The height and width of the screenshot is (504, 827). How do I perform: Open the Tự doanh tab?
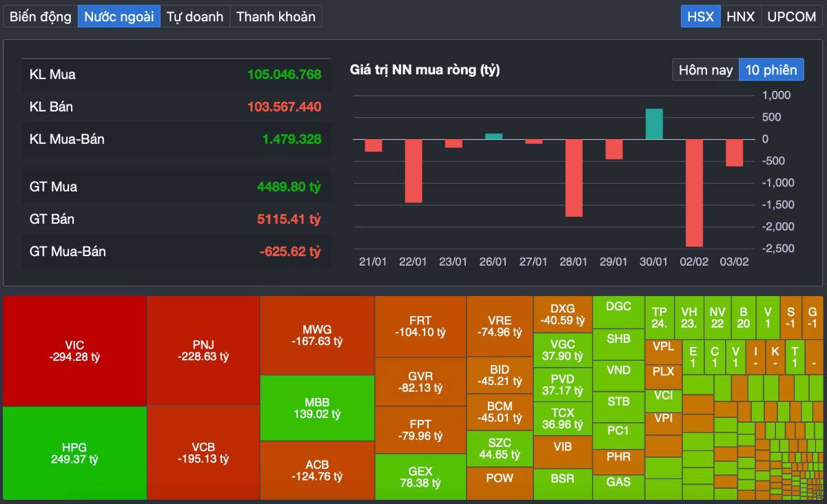click(x=195, y=17)
